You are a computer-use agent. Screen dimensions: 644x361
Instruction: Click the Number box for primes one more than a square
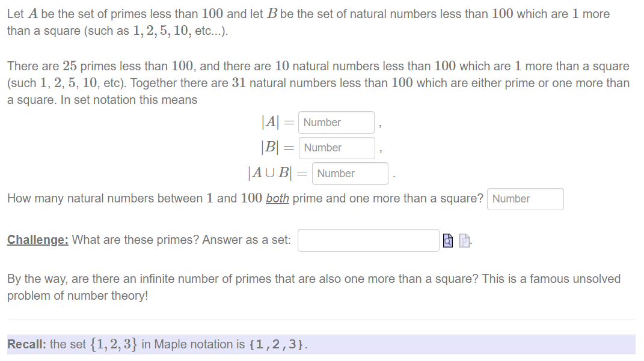pos(525,199)
